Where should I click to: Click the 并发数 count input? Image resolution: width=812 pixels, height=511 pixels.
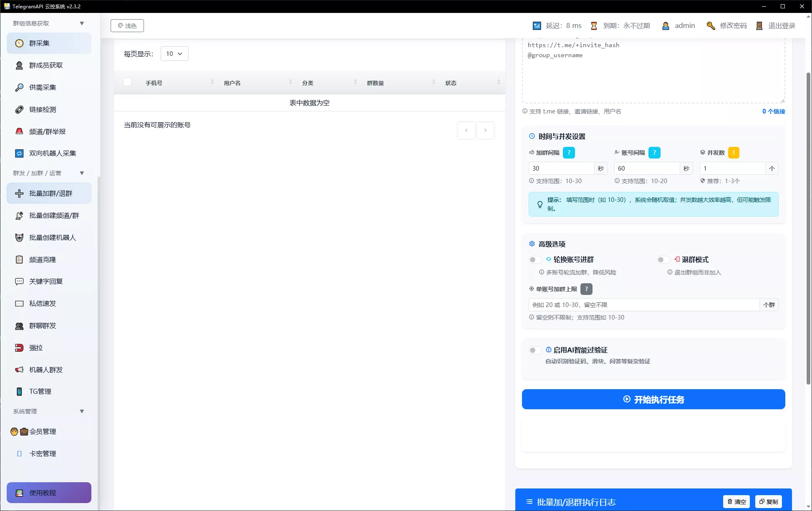click(x=732, y=169)
